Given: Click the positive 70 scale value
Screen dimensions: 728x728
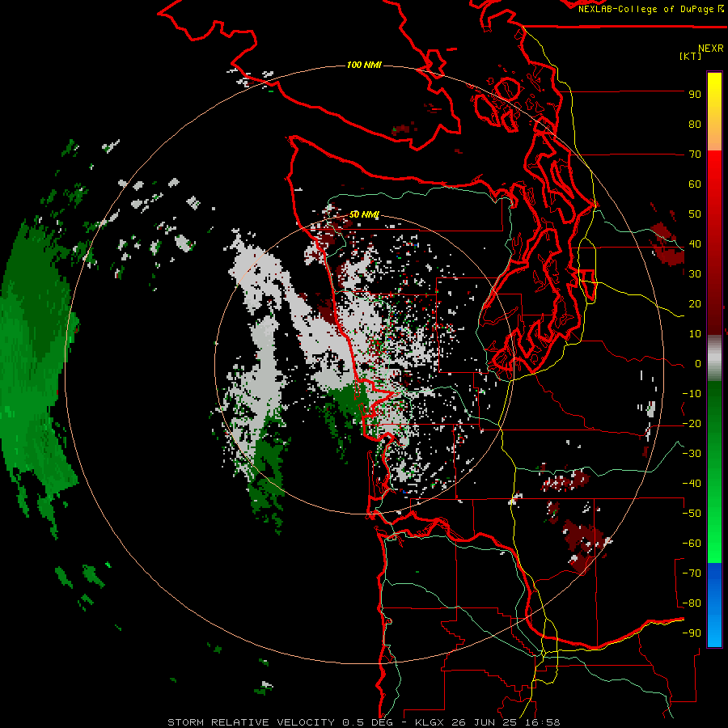Looking at the screenshot, I should (695, 154).
